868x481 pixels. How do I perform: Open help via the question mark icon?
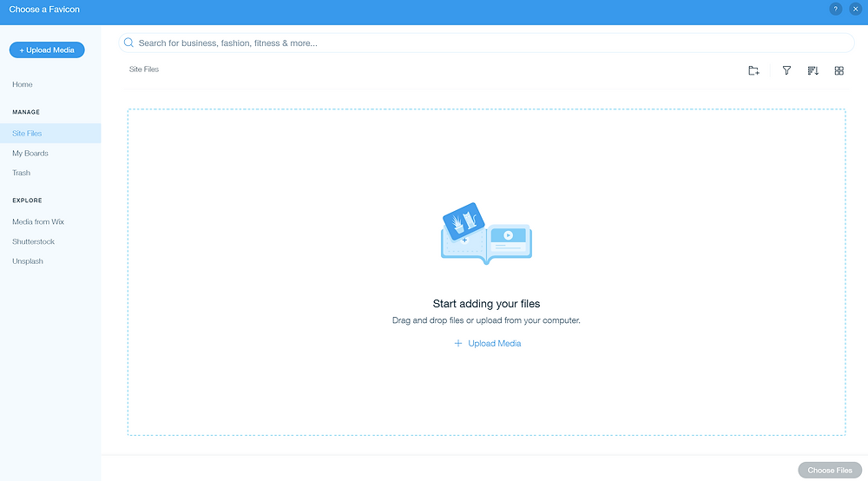click(x=835, y=9)
